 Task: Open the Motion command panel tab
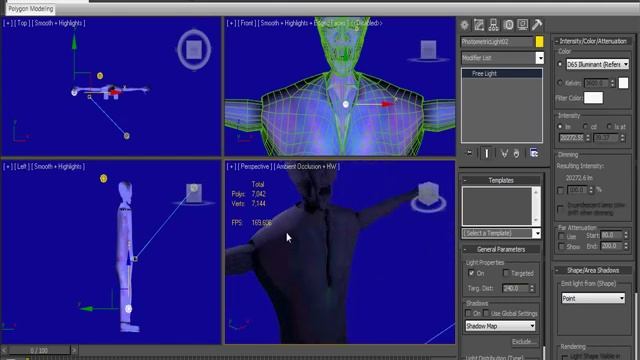click(x=508, y=25)
